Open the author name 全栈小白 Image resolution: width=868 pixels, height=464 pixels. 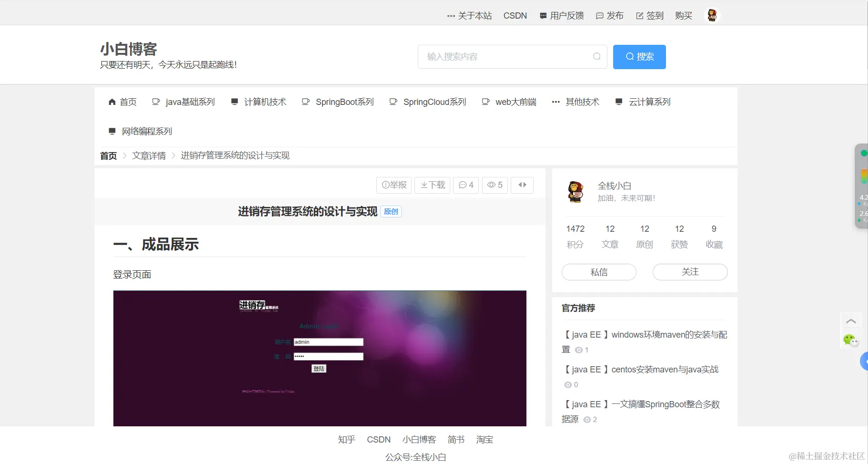point(615,186)
